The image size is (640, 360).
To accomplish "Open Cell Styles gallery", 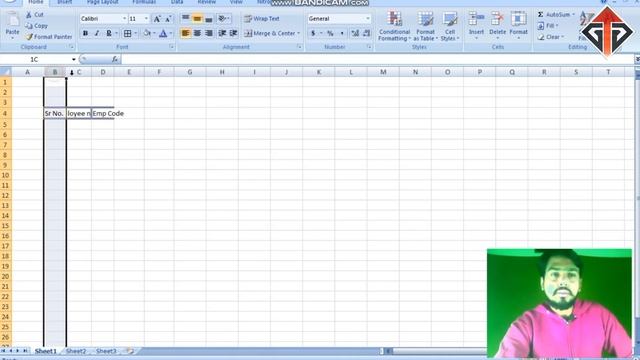I will 450,26.
